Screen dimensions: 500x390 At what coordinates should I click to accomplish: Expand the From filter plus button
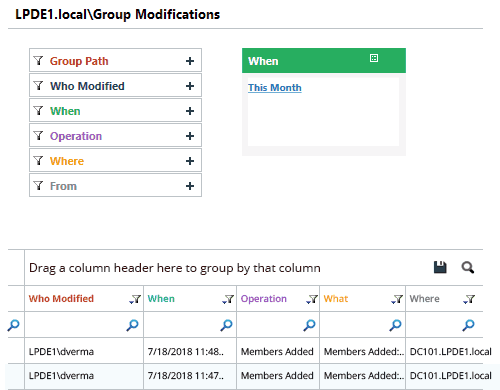point(190,186)
